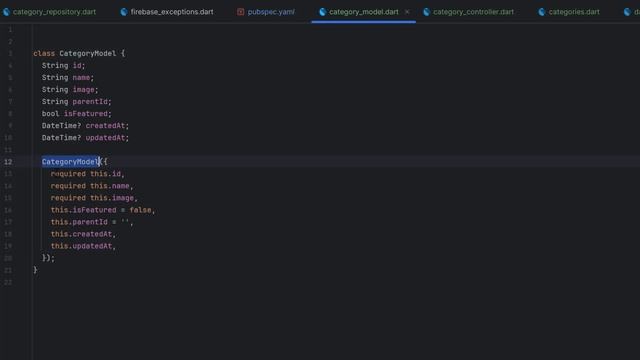Click Dart icon on category_model.dart tab
The image size is (640, 360).
(x=322, y=12)
